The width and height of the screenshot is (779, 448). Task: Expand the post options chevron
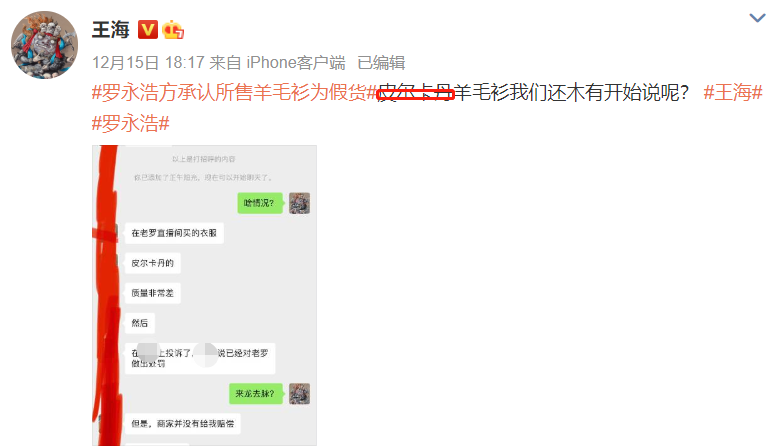pyautogui.click(x=757, y=18)
